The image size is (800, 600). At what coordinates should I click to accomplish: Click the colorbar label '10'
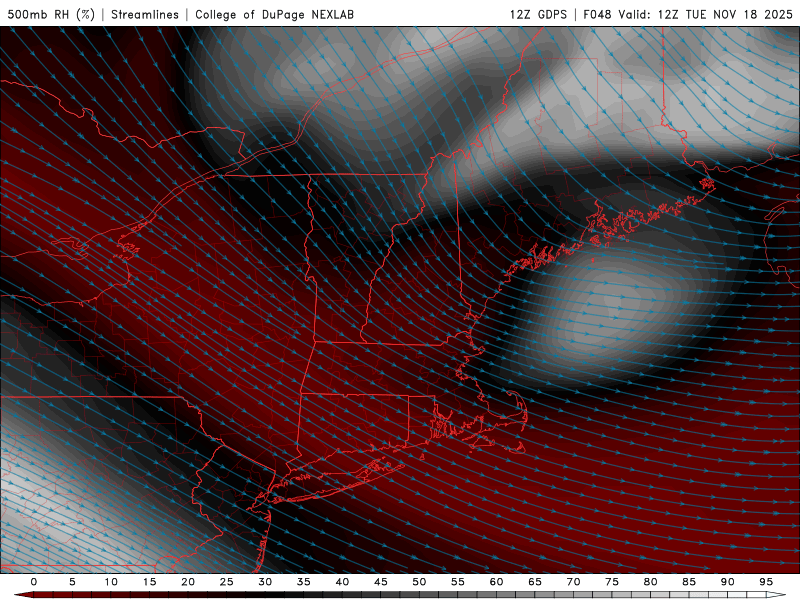click(111, 582)
